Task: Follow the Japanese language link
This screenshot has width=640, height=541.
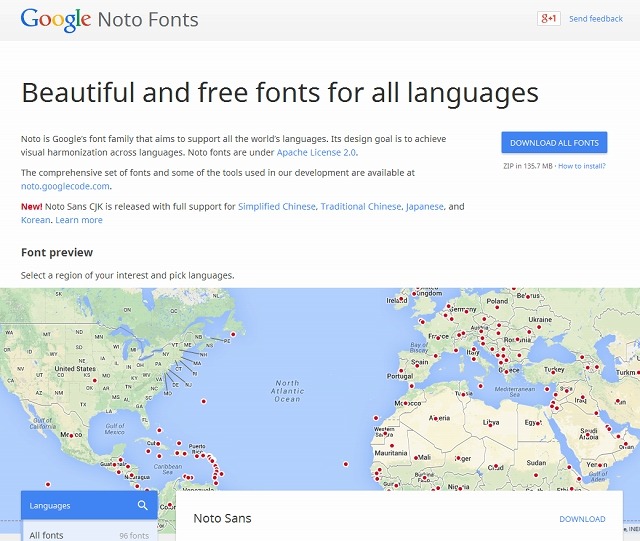Action: (x=424, y=206)
